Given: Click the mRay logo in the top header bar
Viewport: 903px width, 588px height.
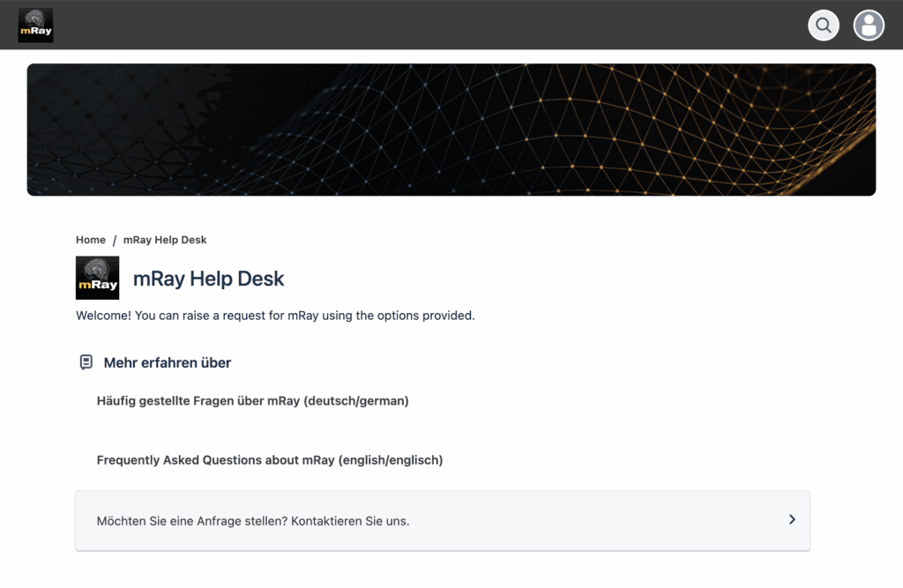Looking at the screenshot, I should click(x=35, y=25).
